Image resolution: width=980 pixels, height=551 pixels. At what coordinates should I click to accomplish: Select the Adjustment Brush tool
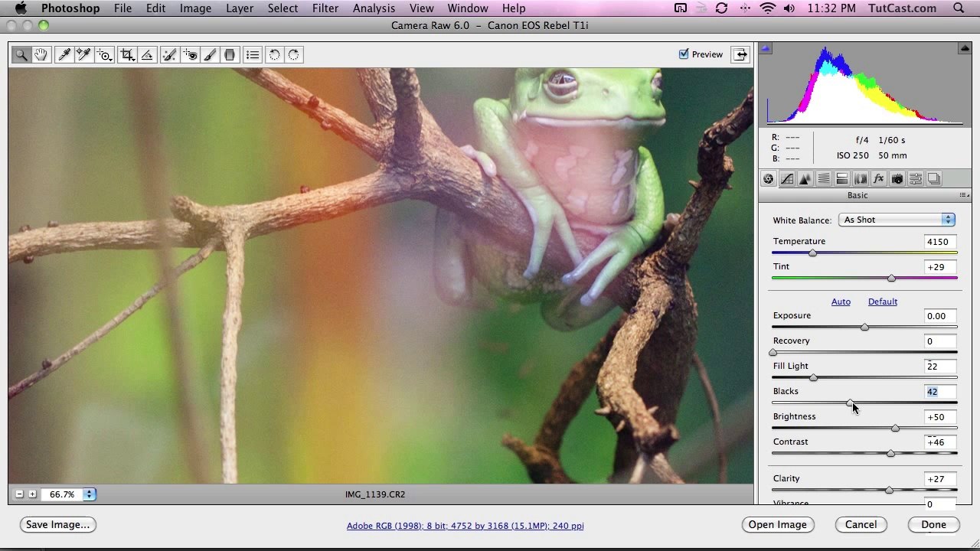click(x=210, y=54)
